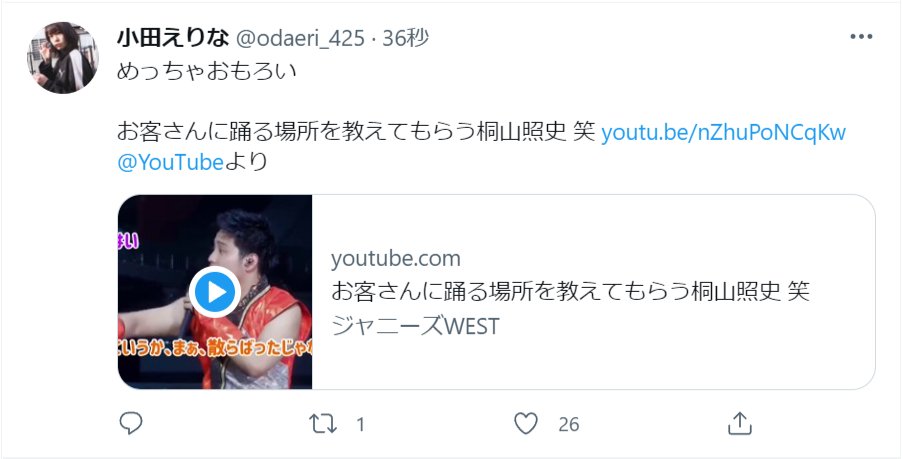Open the share tweet icon
Screen dimensions: 903x459
740,424
